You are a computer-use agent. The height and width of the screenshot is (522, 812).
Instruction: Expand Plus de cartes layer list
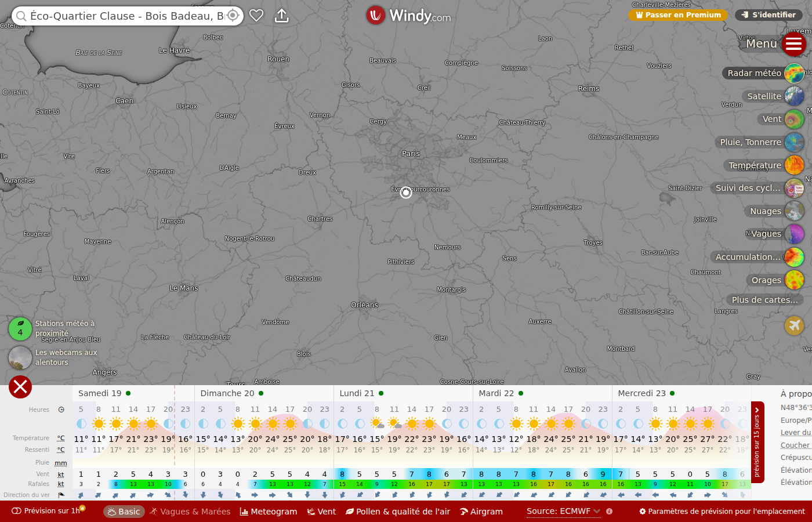pyautogui.click(x=764, y=300)
